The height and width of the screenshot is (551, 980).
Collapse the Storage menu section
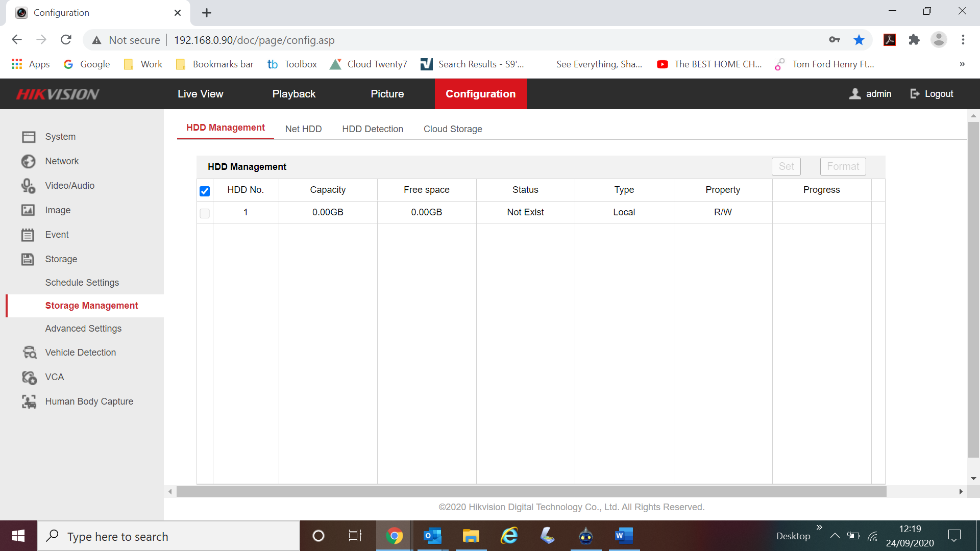coord(61,259)
